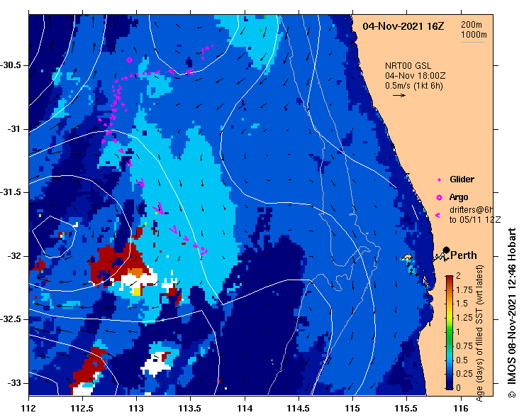Click the Argo float circle marker on map
524x420 pixels.
129,60
